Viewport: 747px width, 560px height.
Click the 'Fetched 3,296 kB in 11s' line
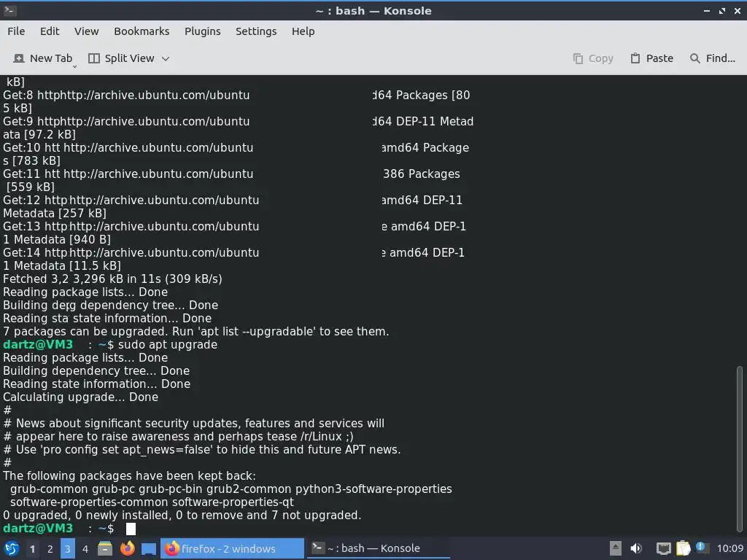pyautogui.click(x=112, y=279)
